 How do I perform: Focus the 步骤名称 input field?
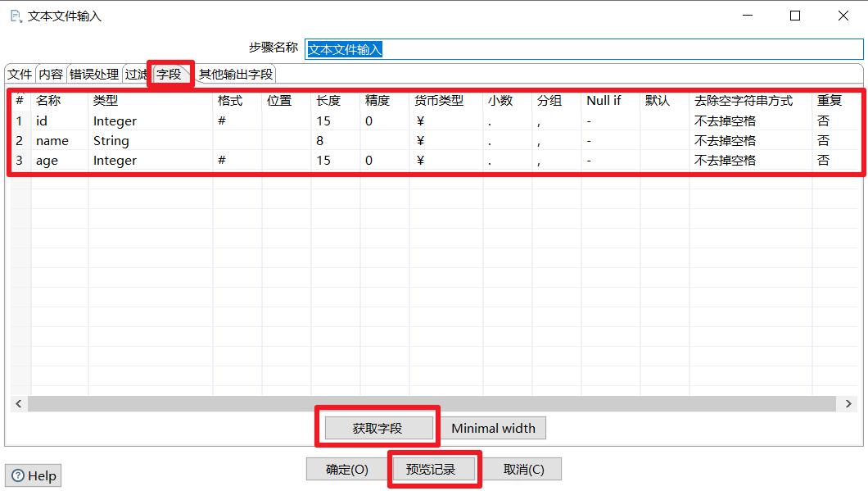pos(584,49)
